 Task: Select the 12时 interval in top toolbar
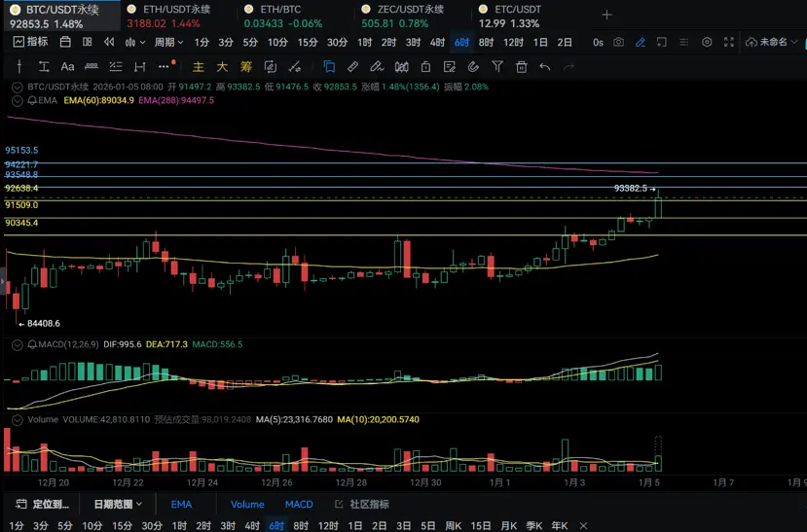[x=514, y=42]
